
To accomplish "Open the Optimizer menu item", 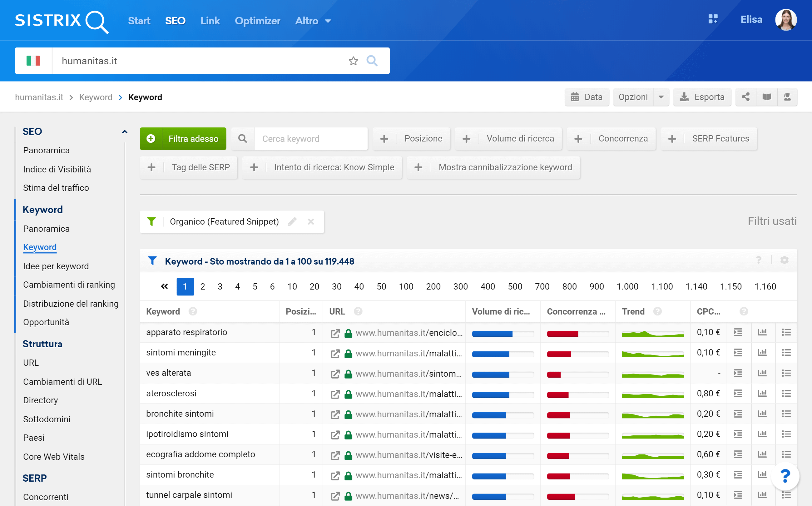I will tap(257, 21).
